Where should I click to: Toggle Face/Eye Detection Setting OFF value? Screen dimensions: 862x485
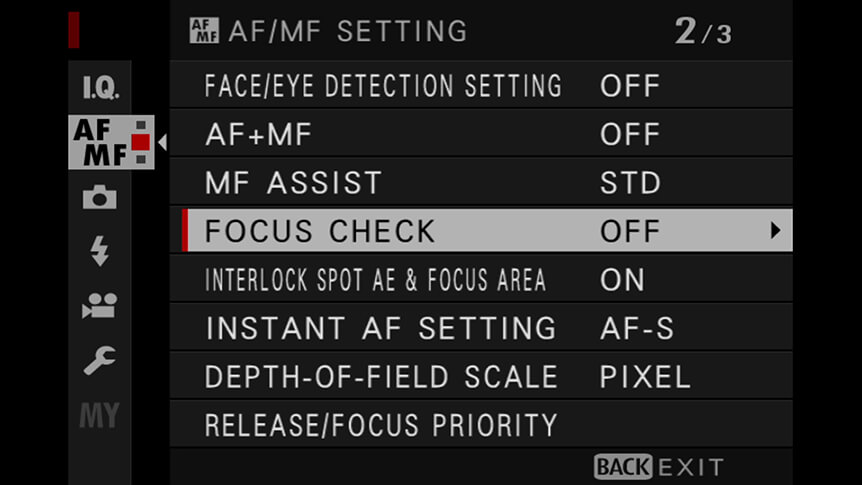click(629, 86)
